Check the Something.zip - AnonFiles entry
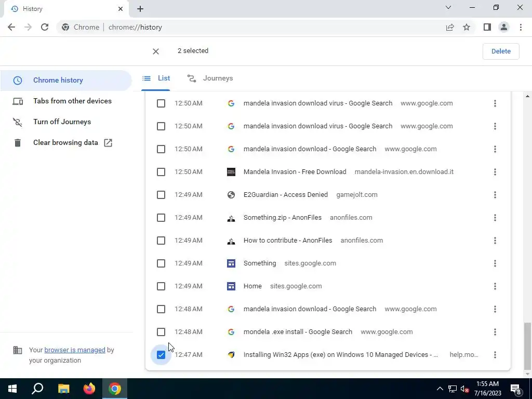The image size is (532, 399). 161,218
